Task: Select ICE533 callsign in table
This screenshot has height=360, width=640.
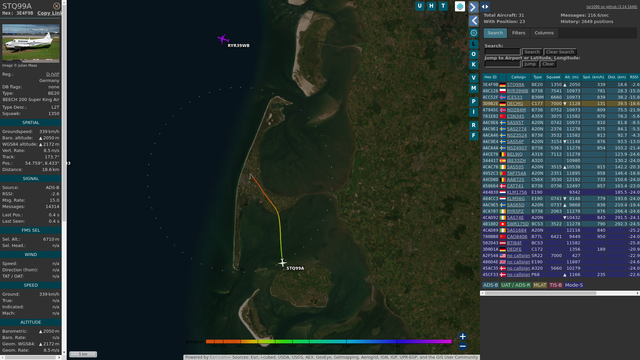Action: (514, 98)
